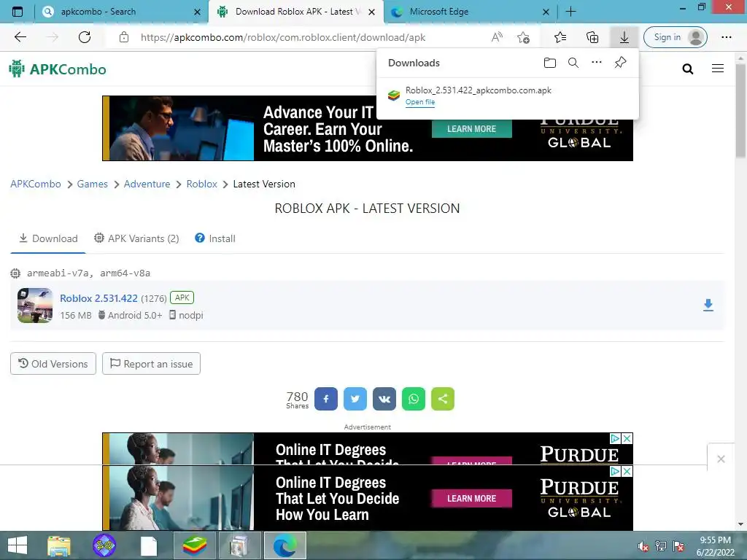The width and height of the screenshot is (747, 560).
Task: Share the page on VK
Action: pyautogui.click(x=384, y=399)
